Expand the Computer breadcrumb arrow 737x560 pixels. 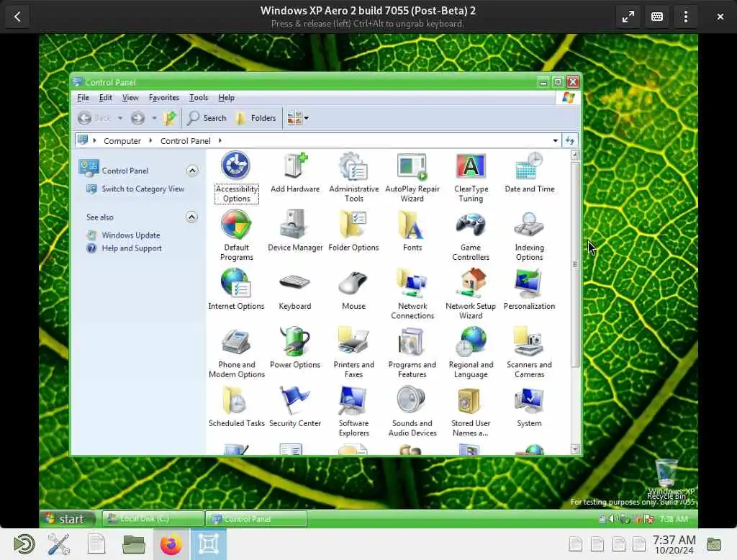150,140
